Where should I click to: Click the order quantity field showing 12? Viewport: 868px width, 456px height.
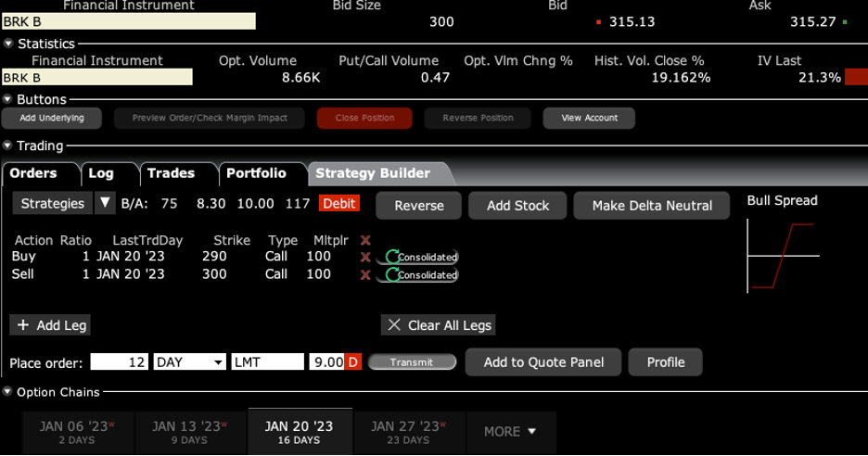(119, 361)
